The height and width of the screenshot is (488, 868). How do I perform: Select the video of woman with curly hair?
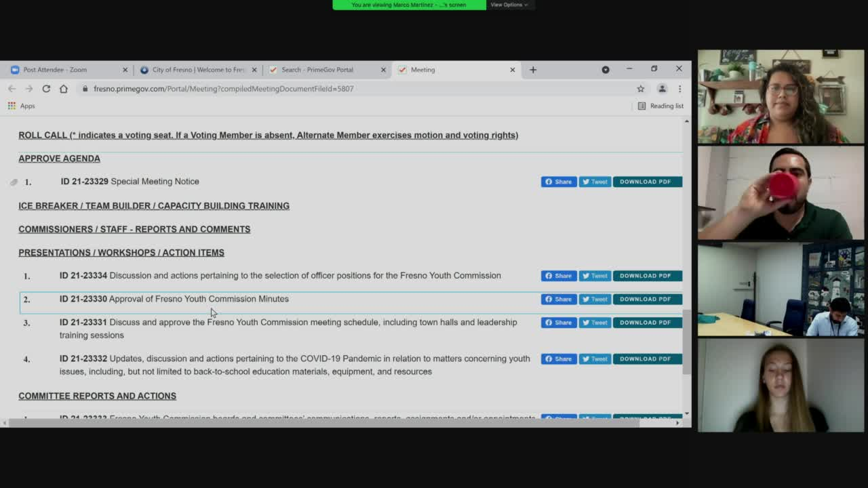781,97
